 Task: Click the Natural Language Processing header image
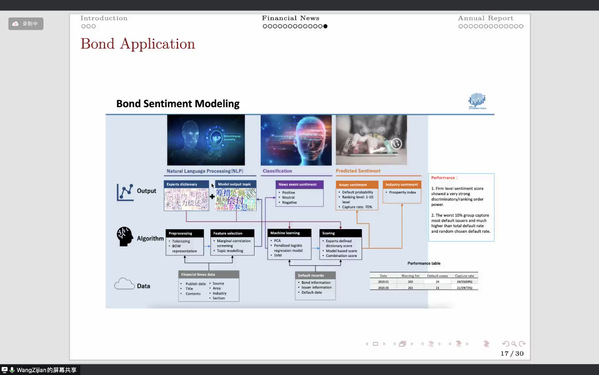tap(206, 140)
